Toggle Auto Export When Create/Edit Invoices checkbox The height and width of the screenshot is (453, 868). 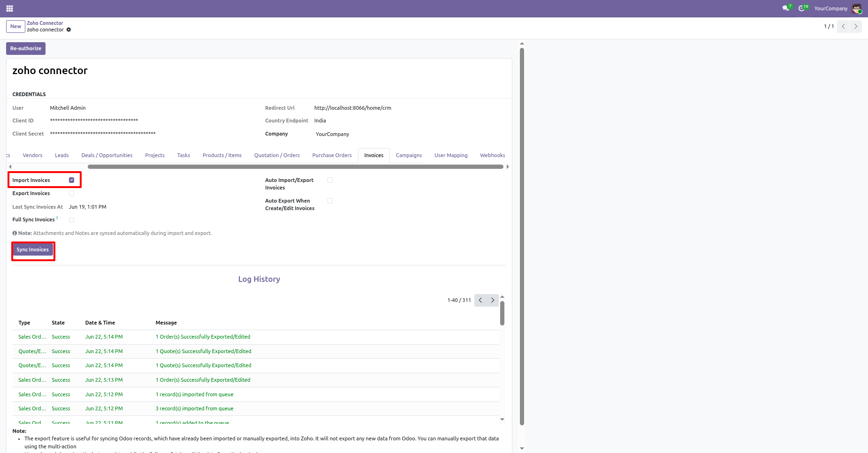tap(330, 201)
